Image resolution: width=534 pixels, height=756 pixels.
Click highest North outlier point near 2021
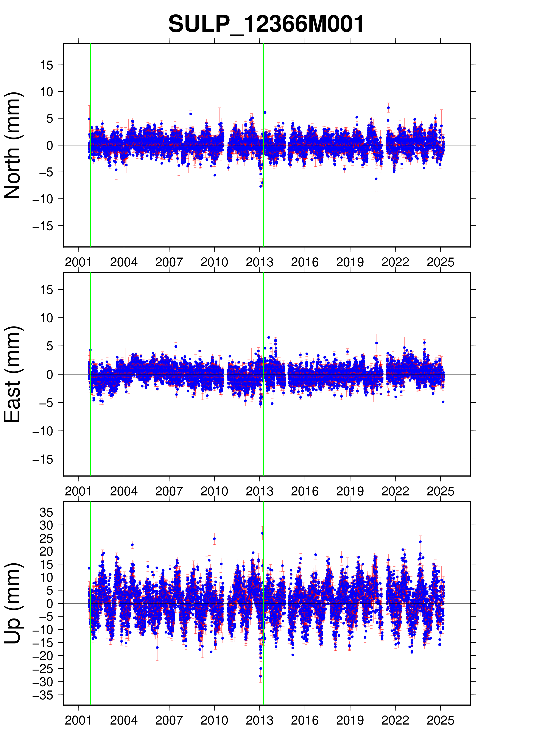tap(388, 108)
